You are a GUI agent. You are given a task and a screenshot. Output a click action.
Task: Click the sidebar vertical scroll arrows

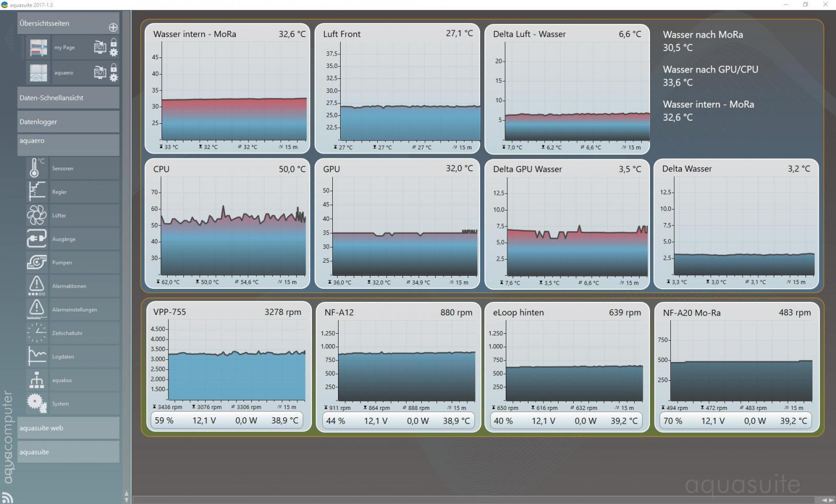(126, 497)
